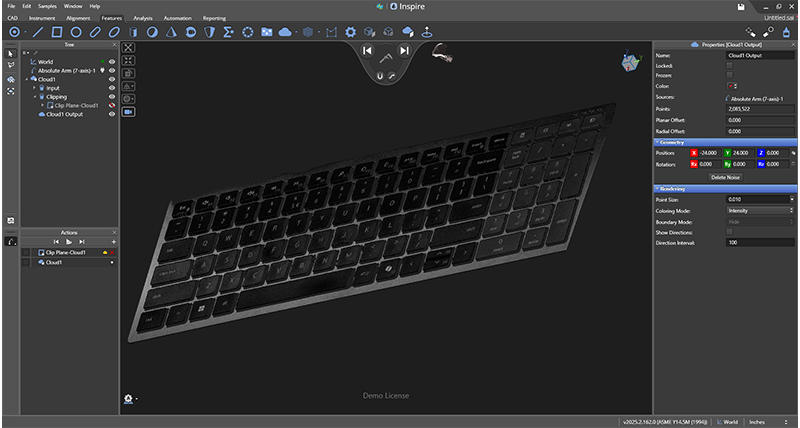Collapse the Clipping tree node
The width and height of the screenshot is (800, 428).
point(35,97)
